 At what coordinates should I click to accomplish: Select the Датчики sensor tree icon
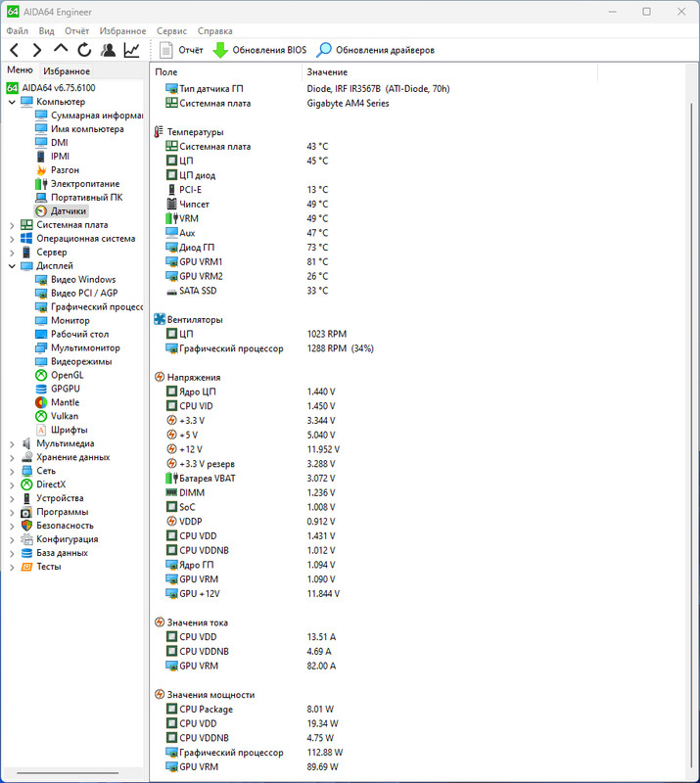point(41,211)
